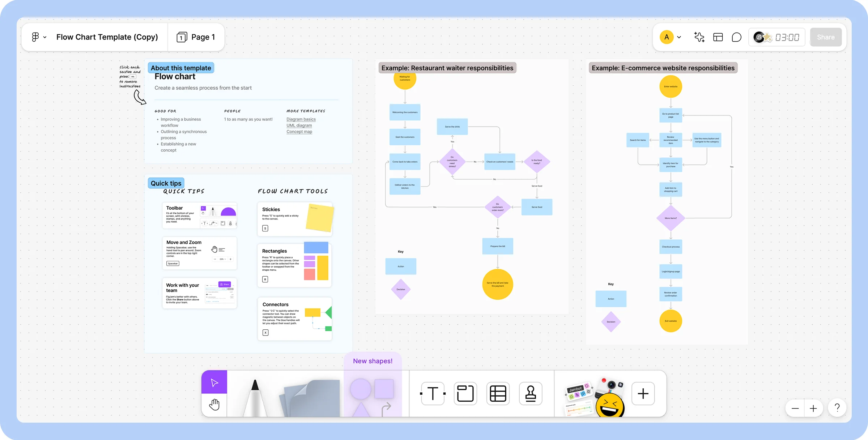This screenshot has width=868, height=440.
Task: Start the 03:00 timer
Action: [x=776, y=37]
